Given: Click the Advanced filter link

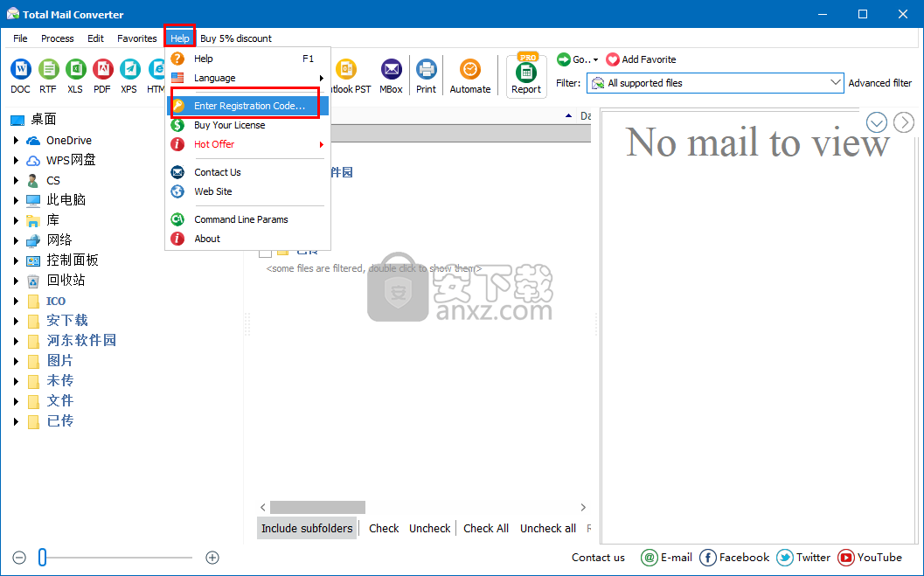Looking at the screenshot, I should [879, 83].
